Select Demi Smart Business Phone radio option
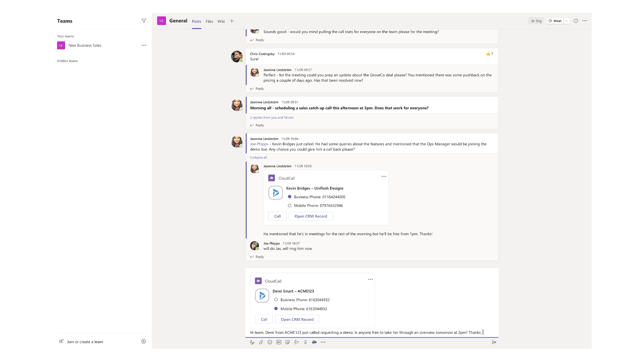The height and width of the screenshot is (362, 644). click(276, 300)
